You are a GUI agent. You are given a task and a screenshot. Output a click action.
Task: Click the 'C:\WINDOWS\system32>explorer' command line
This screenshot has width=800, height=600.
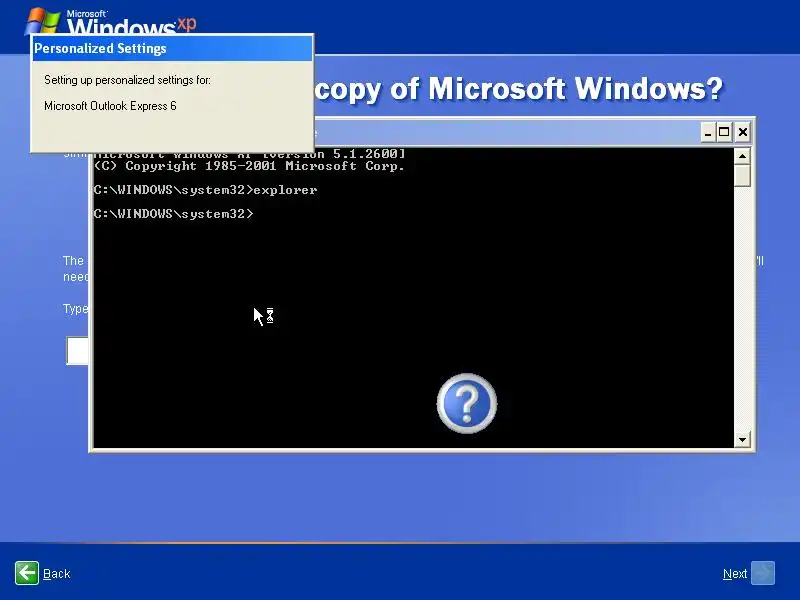[205, 190]
